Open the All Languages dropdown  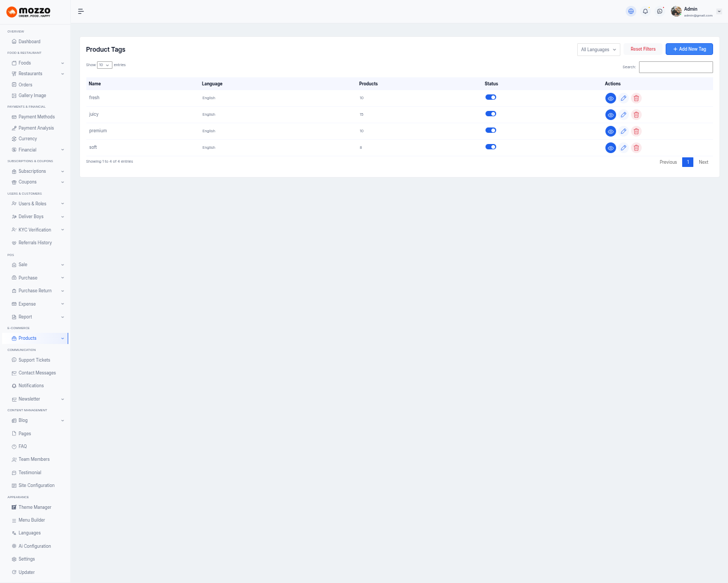598,50
